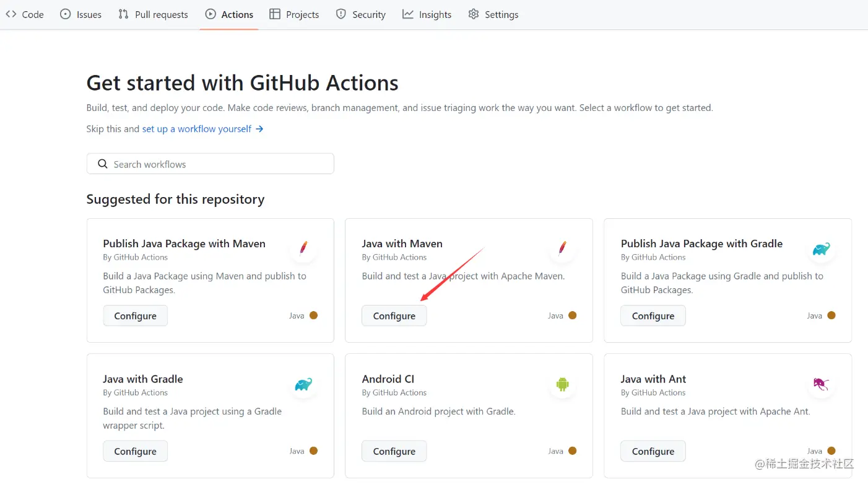Open the Issues tab
The width and height of the screenshot is (868, 484).
[x=80, y=14]
